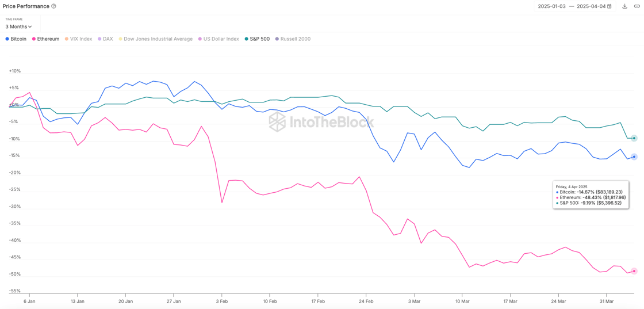Show the VIX Index series
Image resolution: width=644 pixels, height=309 pixels.
pos(79,39)
